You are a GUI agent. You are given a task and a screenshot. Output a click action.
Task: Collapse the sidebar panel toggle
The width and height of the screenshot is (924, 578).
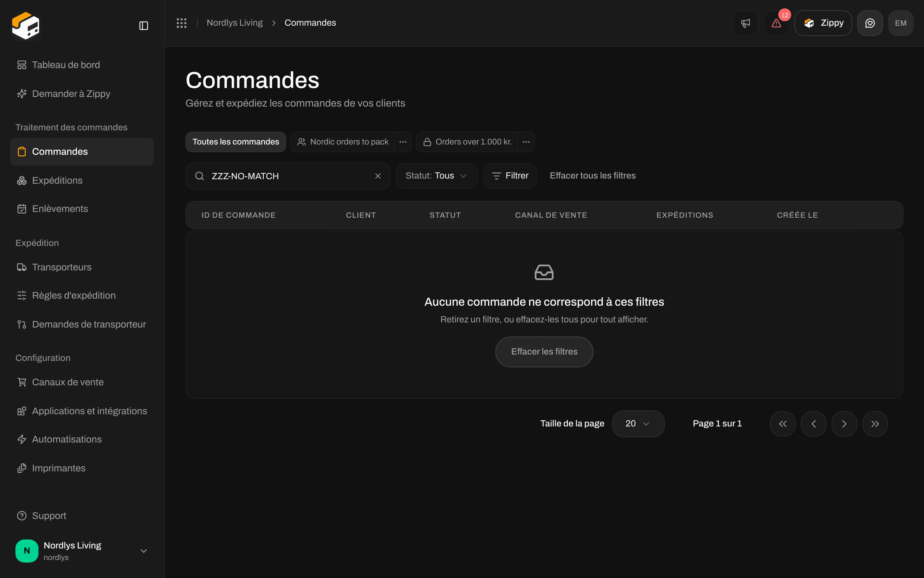click(143, 26)
